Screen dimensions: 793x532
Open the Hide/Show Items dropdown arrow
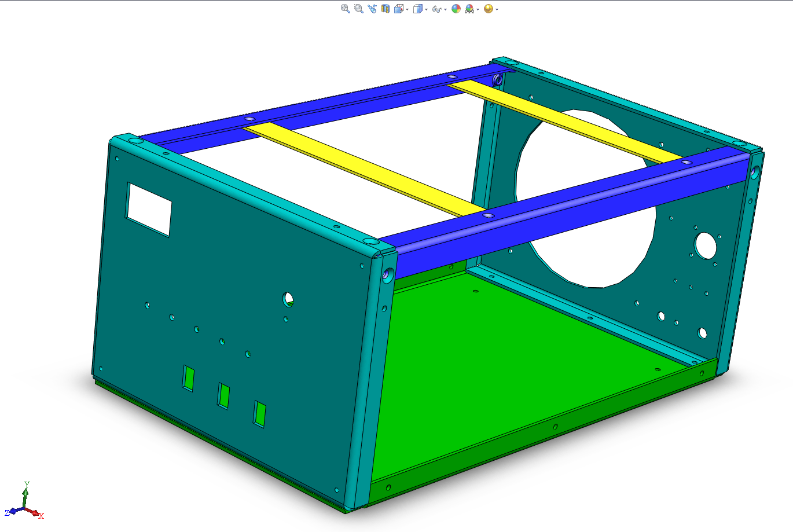tap(445, 9)
